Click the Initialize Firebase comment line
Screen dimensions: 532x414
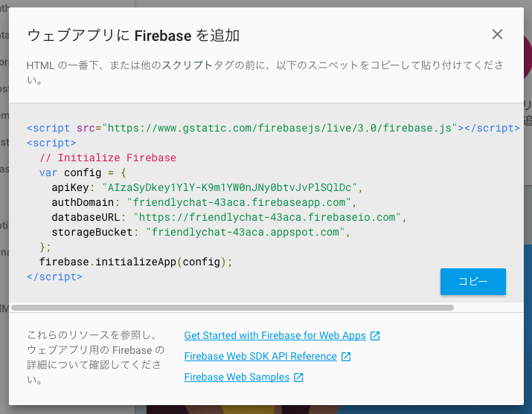[x=108, y=158]
